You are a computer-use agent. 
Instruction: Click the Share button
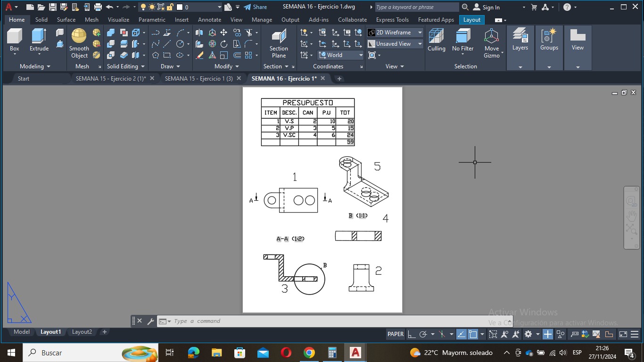(255, 7)
